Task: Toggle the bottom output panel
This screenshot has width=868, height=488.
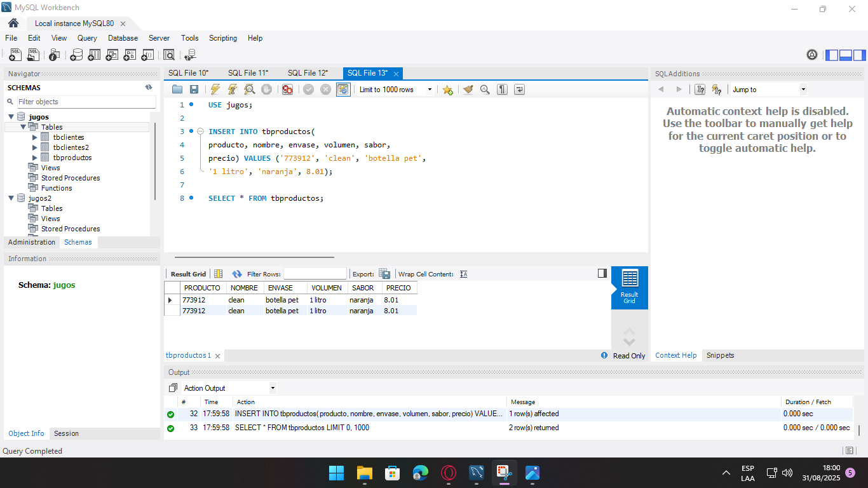Action: [x=846, y=55]
